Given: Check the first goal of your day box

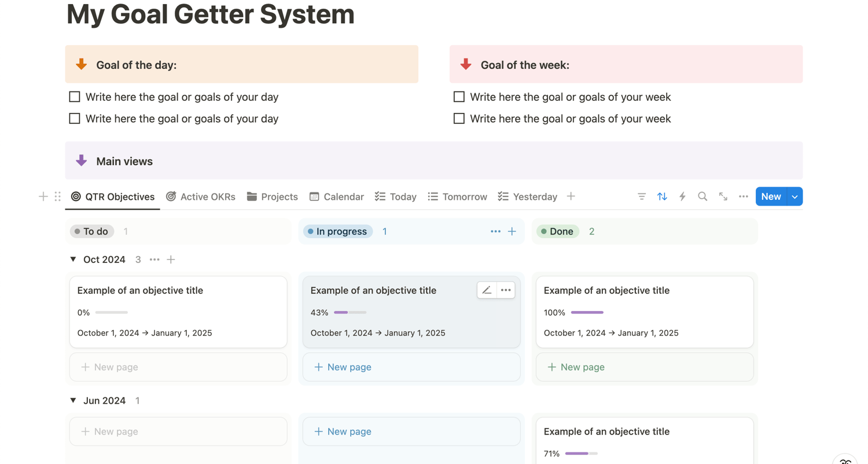Looking at the screenshot, I should [x=75, y=97].
